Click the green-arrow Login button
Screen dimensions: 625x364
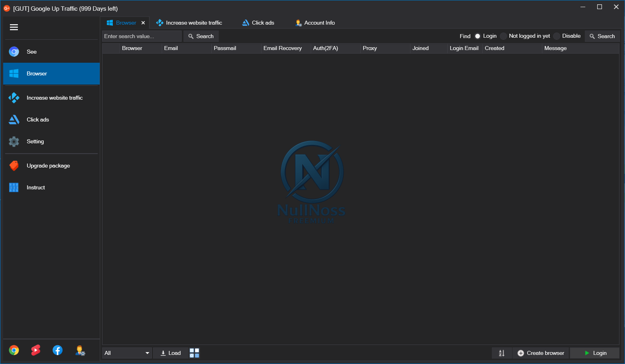tap(595, 353)
